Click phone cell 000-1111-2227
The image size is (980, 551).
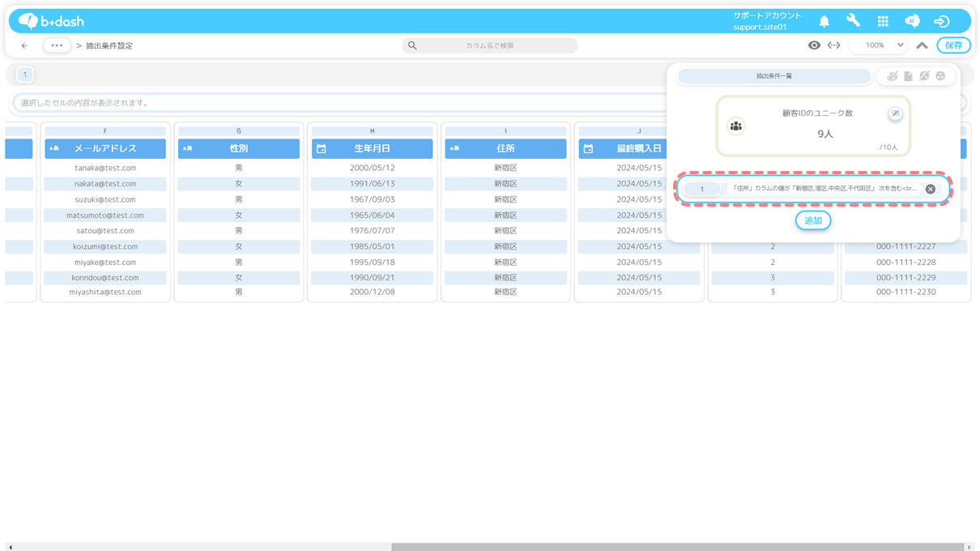pyautogui.click(x=905, y=246)
